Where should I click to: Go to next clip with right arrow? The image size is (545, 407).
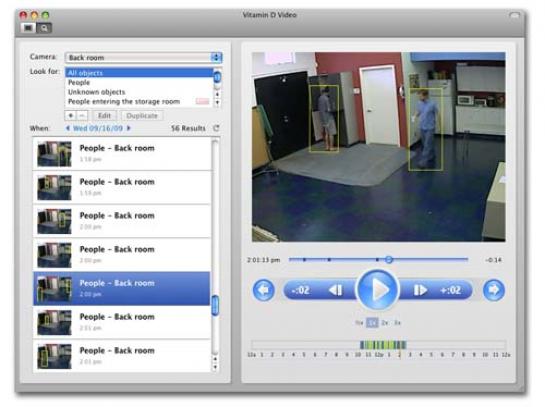[x=494, y=290]
